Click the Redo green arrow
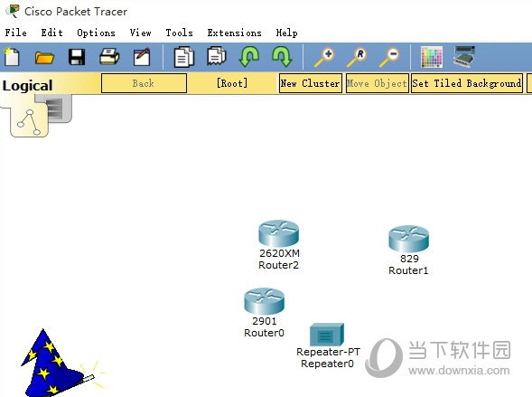 tap(282, 57)
